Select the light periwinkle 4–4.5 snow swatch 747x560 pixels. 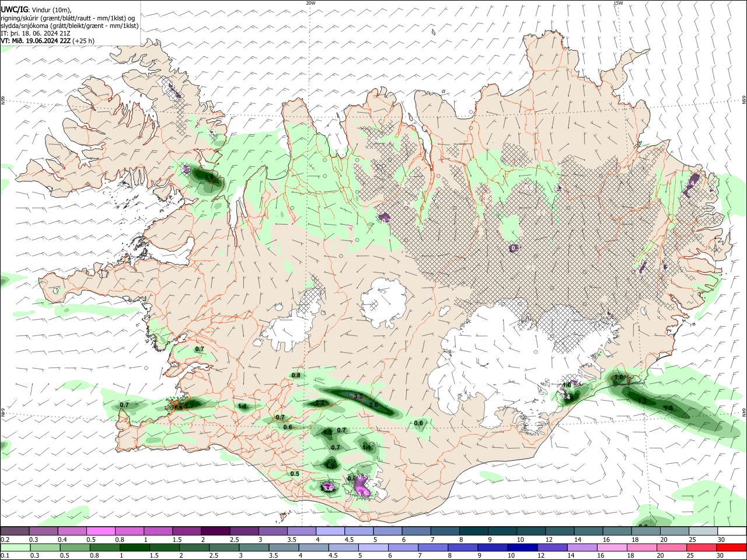(330, 531)
